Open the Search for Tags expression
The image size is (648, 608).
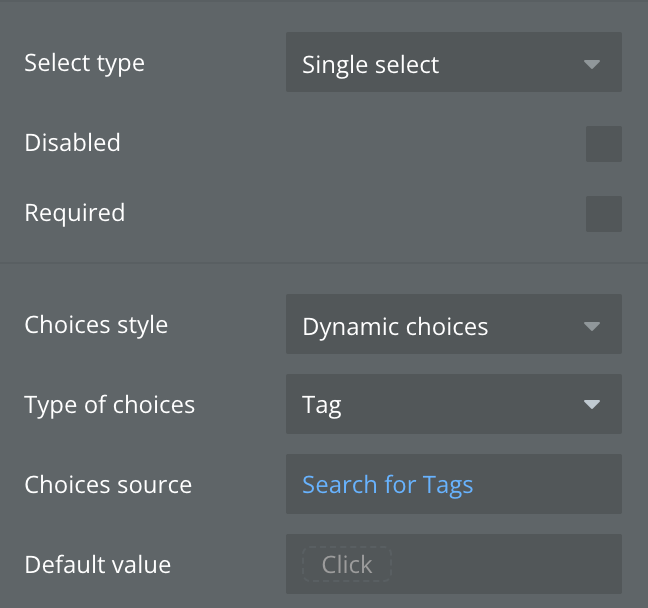(387, 485)
